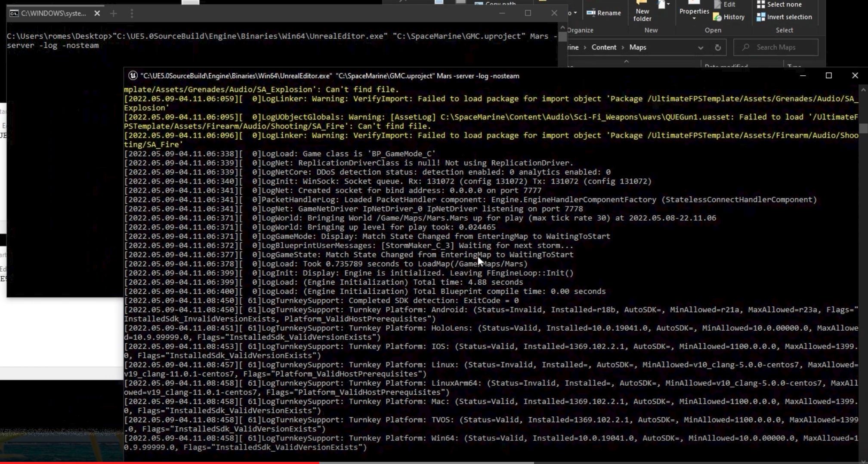This screenshot has width=868, height=464.
Task: Click the line "ReplicationDriverClass is null!"
Action: [349, 163]
